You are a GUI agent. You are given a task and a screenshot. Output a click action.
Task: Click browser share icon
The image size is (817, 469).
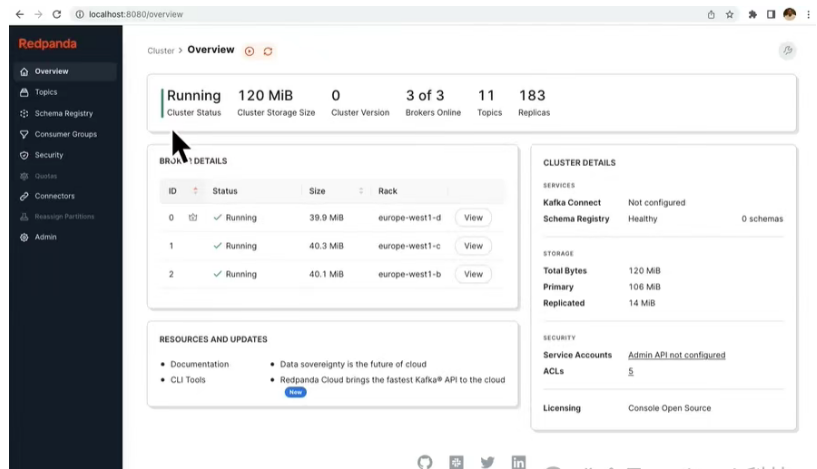click(711, 15)
